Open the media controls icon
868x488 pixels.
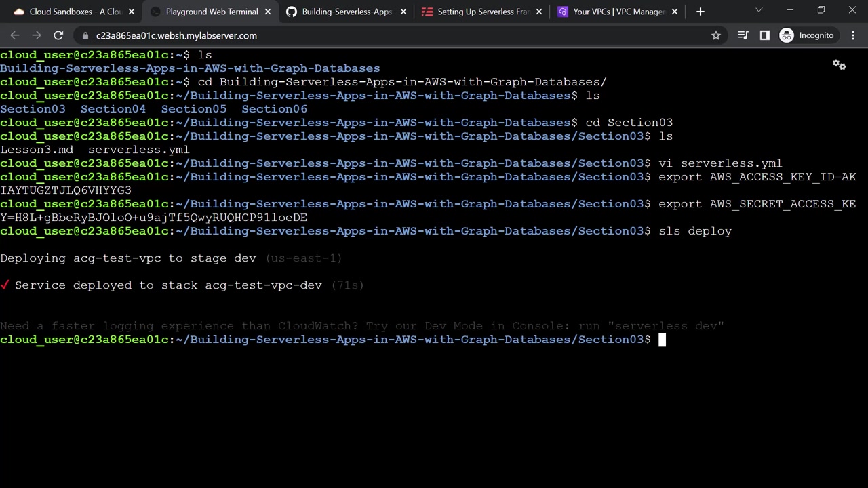pos(743,35)
